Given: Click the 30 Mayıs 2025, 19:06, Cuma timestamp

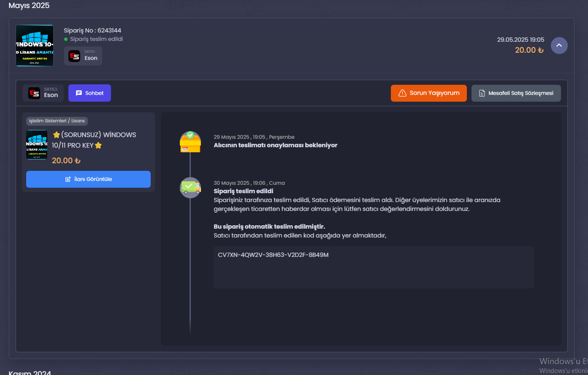Looking at the screenshot, I should click(x=249, y=183).
